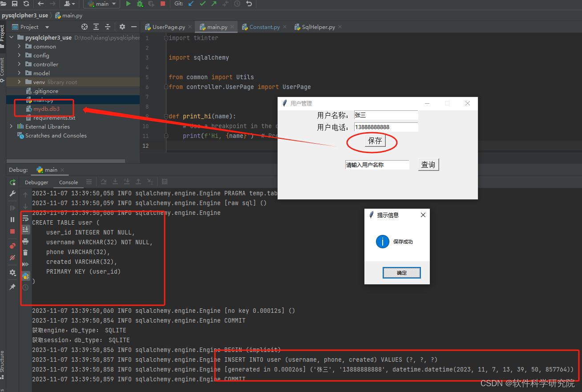Click the Git Update Project blue arrow
Screen dimensions: 582x392
tap(191, 4)
